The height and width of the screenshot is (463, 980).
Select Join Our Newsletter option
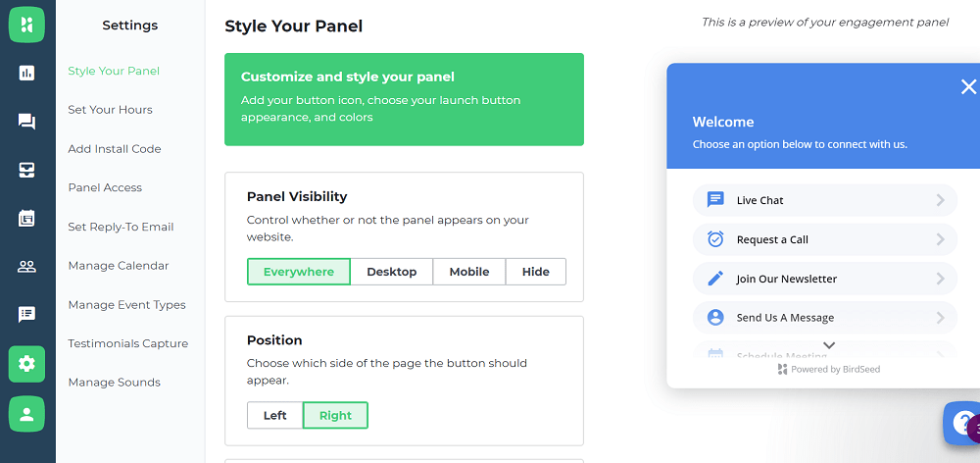tap(825, 279)
